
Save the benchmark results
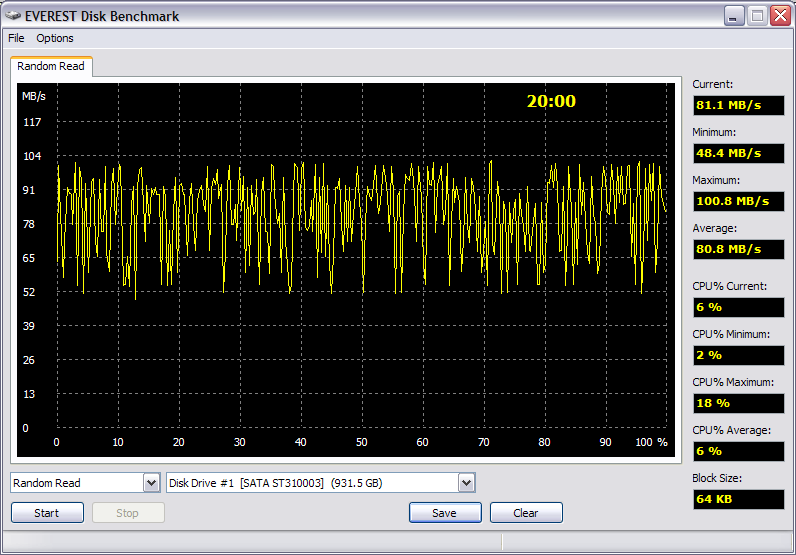pos(444,513)
